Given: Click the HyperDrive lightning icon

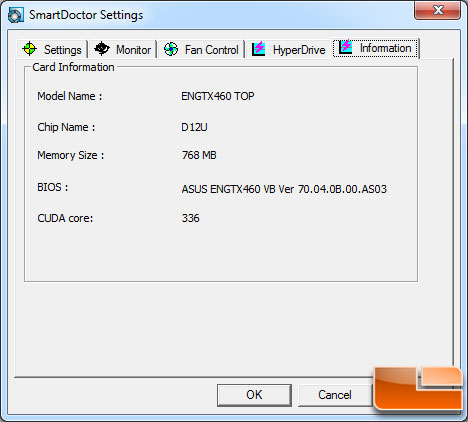Looking at the screenshot, I should coord(258,49).
